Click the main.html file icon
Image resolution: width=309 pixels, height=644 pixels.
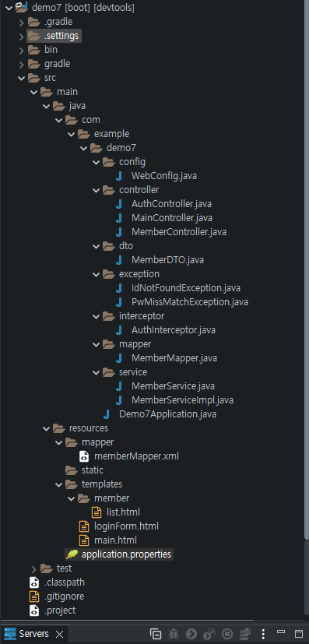[84, 540]
